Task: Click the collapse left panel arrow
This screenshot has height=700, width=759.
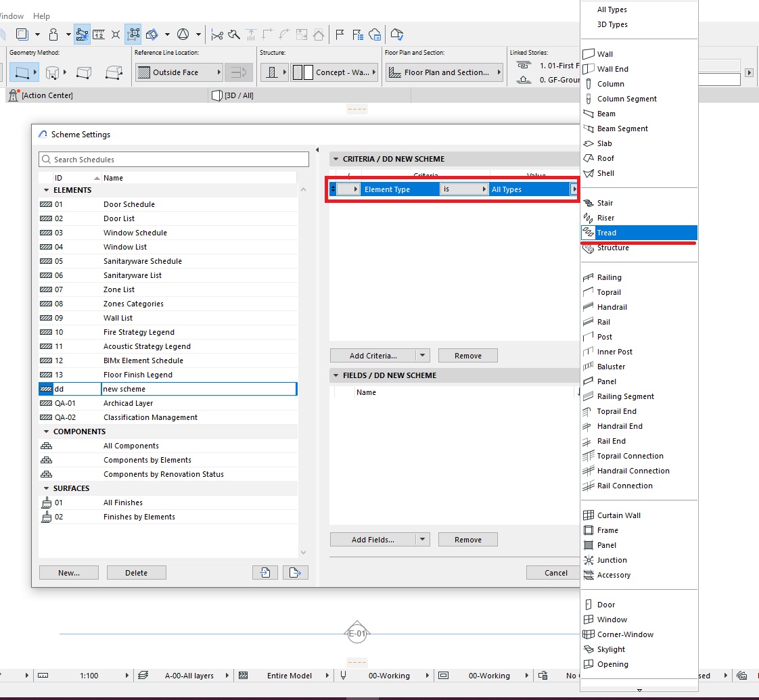Action: pos(317,150)
